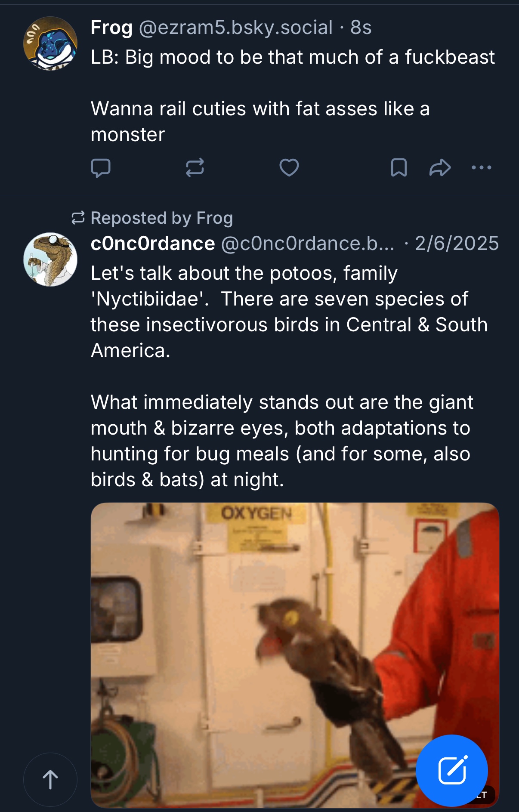Viewport: 519px width, 812px height.
Task: Open c0nc0rdance profile name link
Action: 153,244
